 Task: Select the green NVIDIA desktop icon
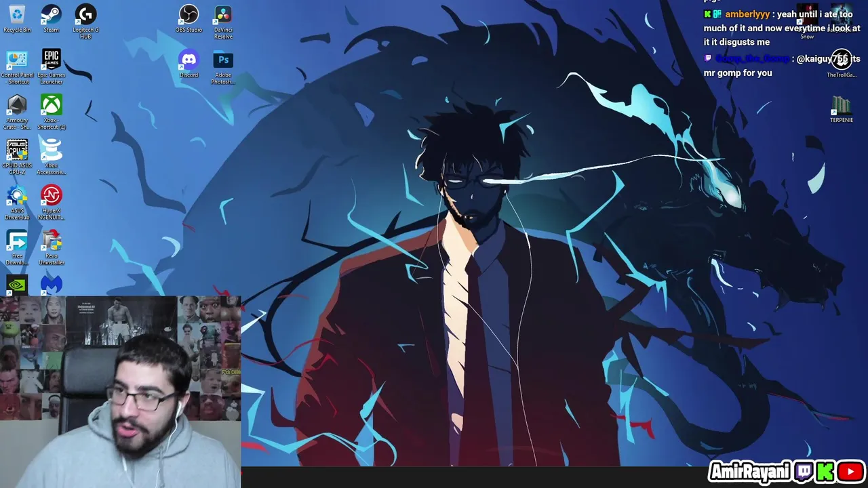click(x=17, y=285)
